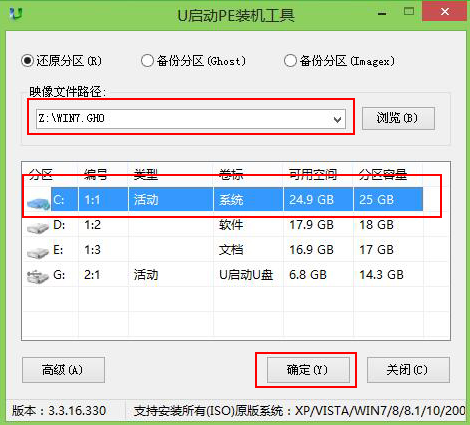Click the 分区 column header
The image size is (470, 425).
tap(41, 175)
